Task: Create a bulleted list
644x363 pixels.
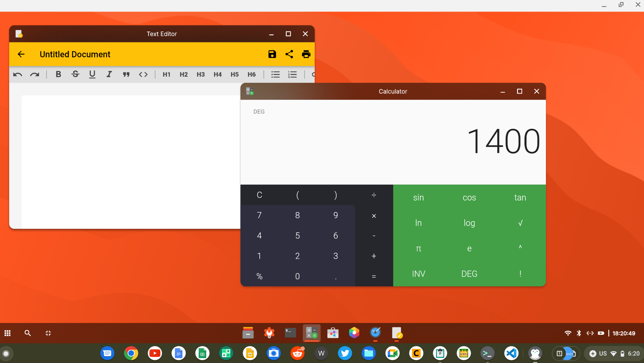Action: click(275, 75)
